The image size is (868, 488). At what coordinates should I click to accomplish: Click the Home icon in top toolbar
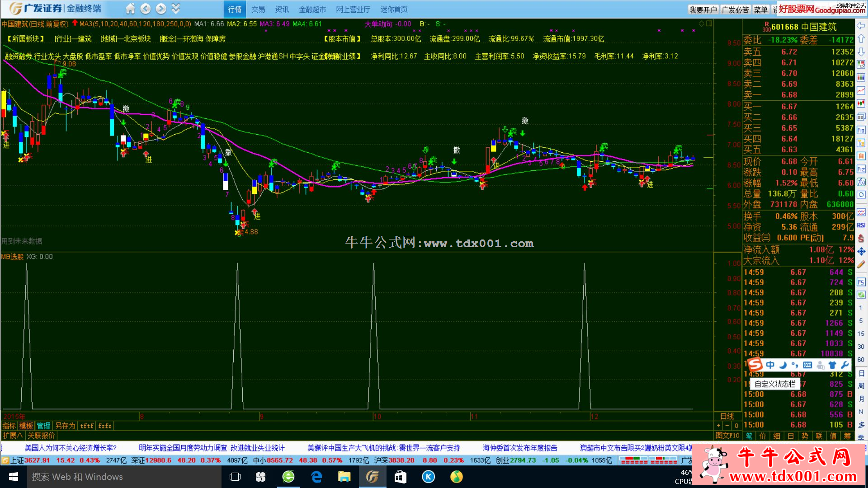(x=130, y=9)
